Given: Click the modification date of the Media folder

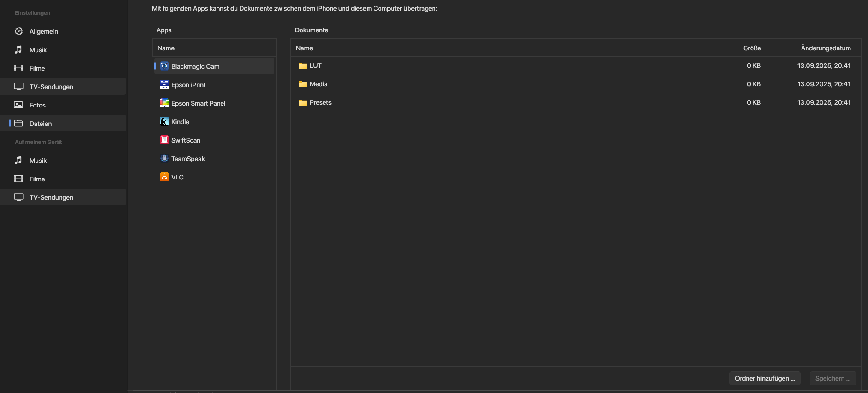Looking at the screenshot, I should 824,84.
